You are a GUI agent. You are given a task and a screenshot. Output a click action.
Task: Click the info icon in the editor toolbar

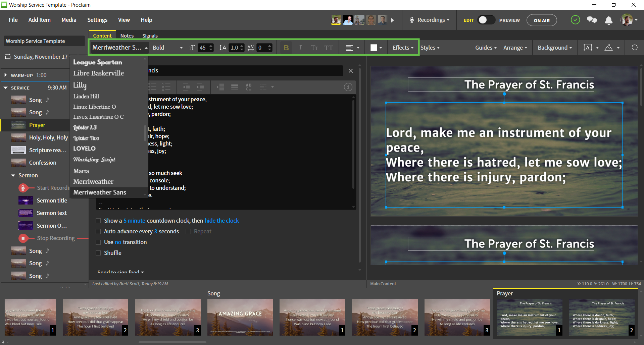click(x=348, y=87)
